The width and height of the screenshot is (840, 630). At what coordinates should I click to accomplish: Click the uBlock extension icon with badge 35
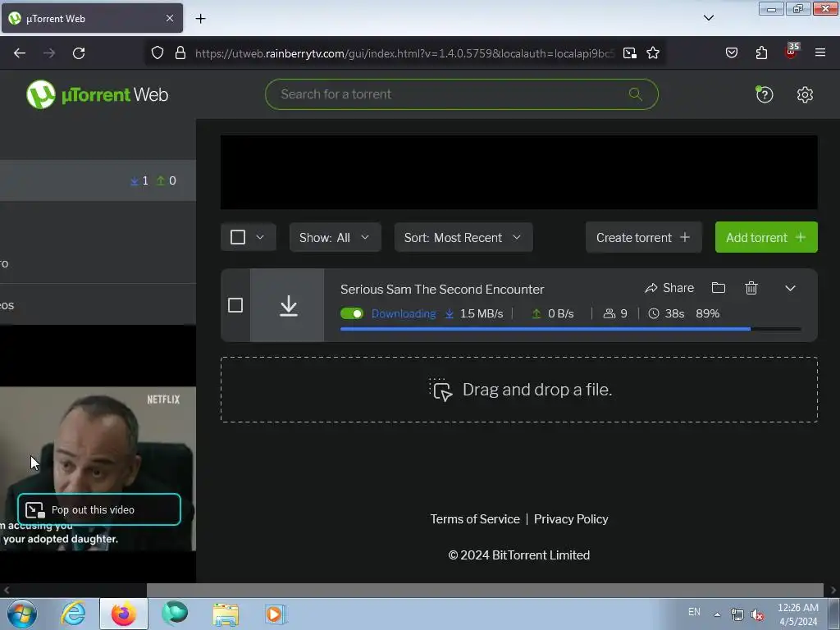click(x=792, y=52)
